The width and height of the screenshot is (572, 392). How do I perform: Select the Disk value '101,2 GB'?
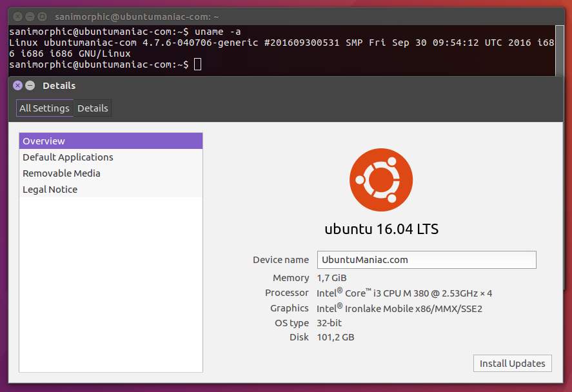click(x=335, y=337)
